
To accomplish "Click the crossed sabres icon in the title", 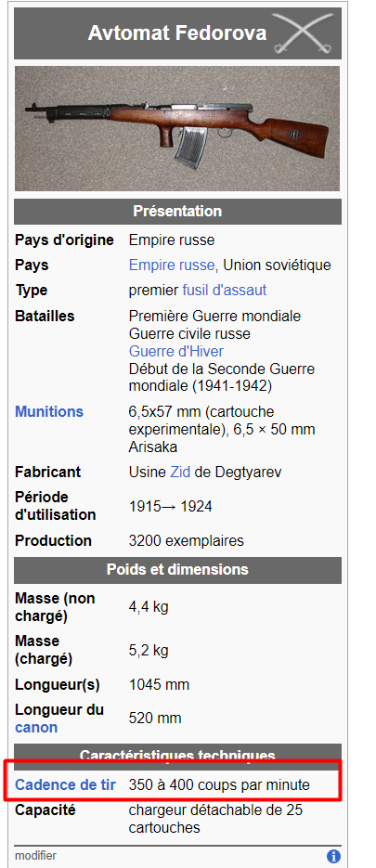I will (x=304, y=33).
